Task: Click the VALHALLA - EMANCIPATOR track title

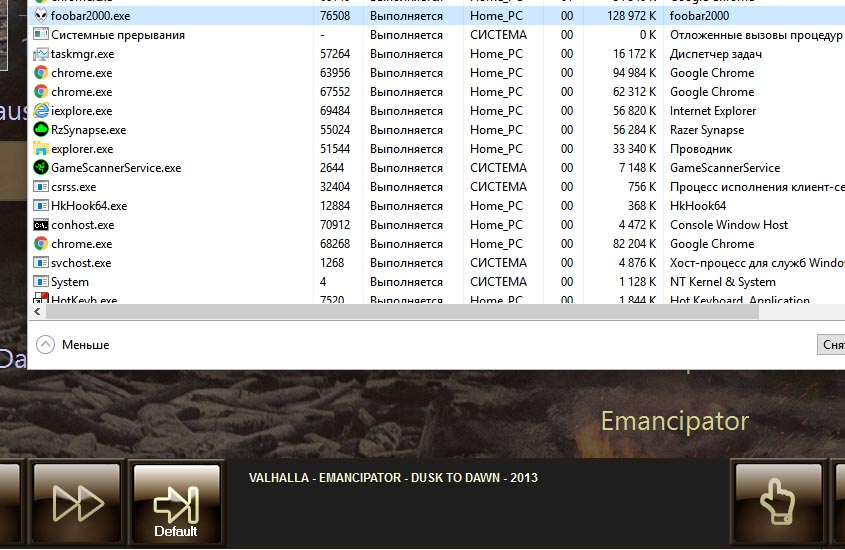Action: point(393,478)
